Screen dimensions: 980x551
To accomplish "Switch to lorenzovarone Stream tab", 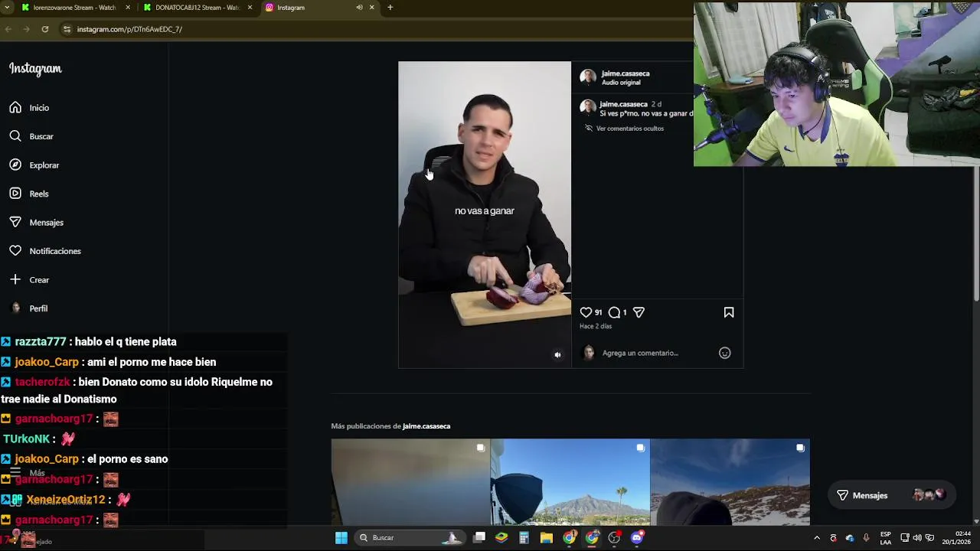I will 74,8.
